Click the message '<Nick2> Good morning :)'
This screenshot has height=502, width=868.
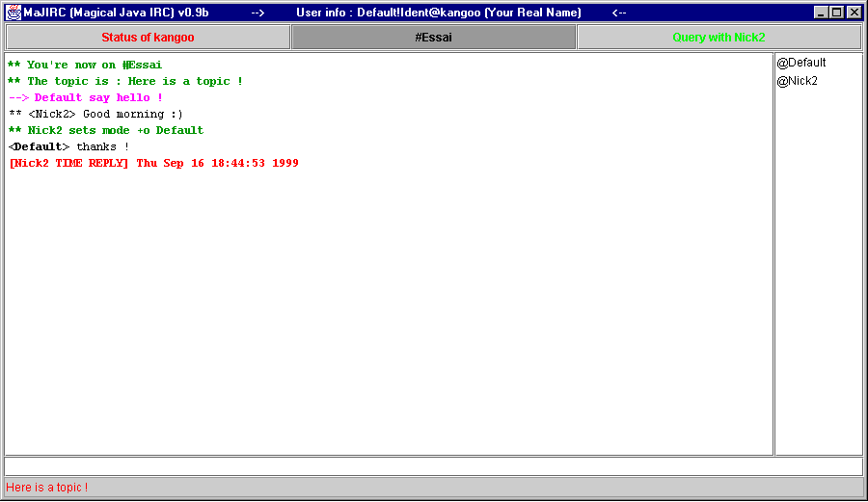coord(95,114)
